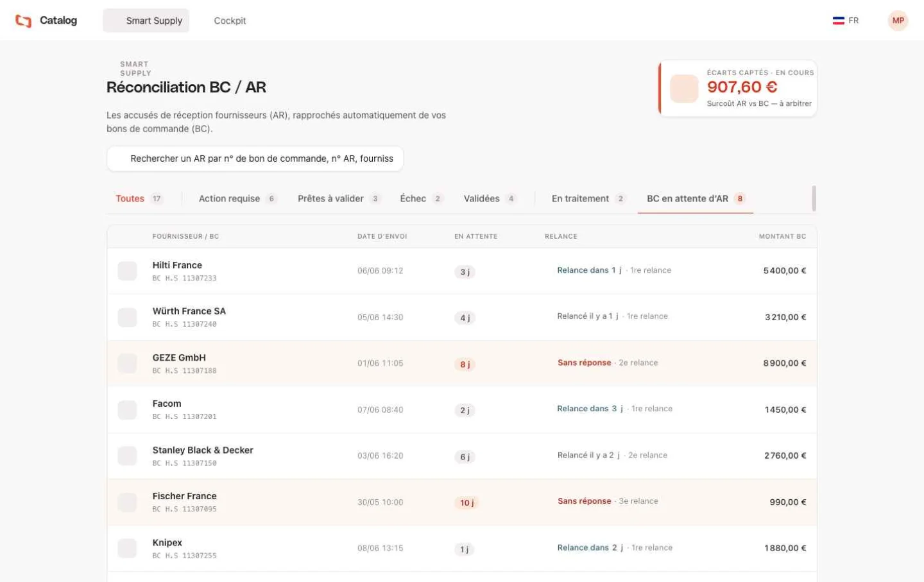
Task: Select the Action requise tab
Action: pyautogui.click(x=237, y=199)
